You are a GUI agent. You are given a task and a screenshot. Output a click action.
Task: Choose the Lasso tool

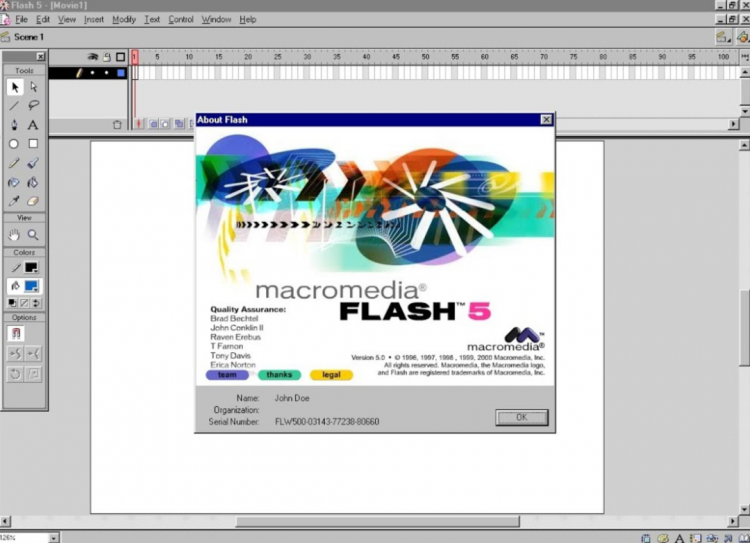[33, 105]
